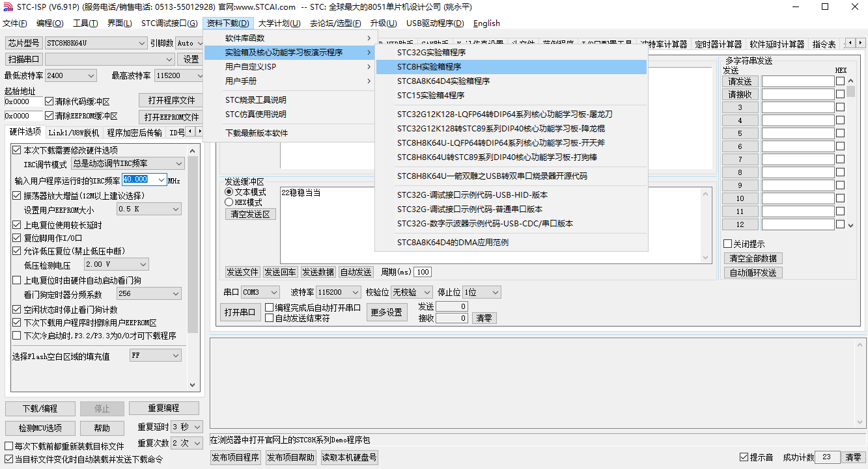The height and width of the screenshot is (469, 868).
Task: Click multi-string send list scrollbar down arrow
Action: pos(850,224)
